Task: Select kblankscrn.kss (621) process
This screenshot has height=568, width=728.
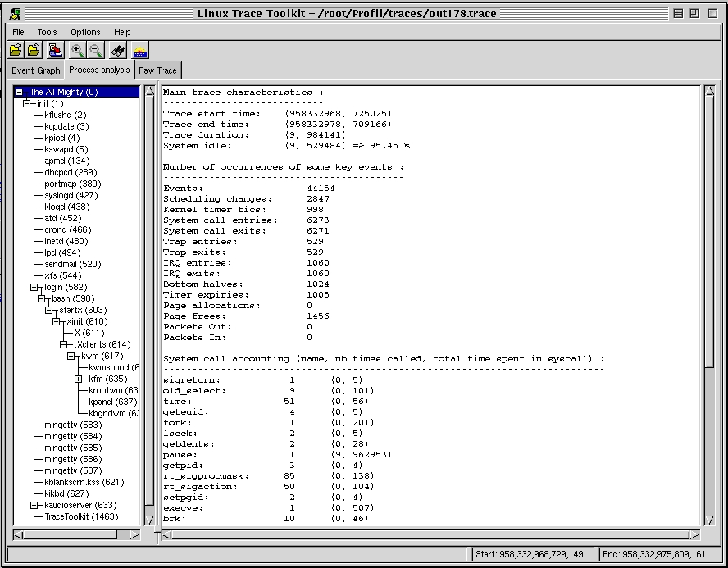Action: (84, 483)
